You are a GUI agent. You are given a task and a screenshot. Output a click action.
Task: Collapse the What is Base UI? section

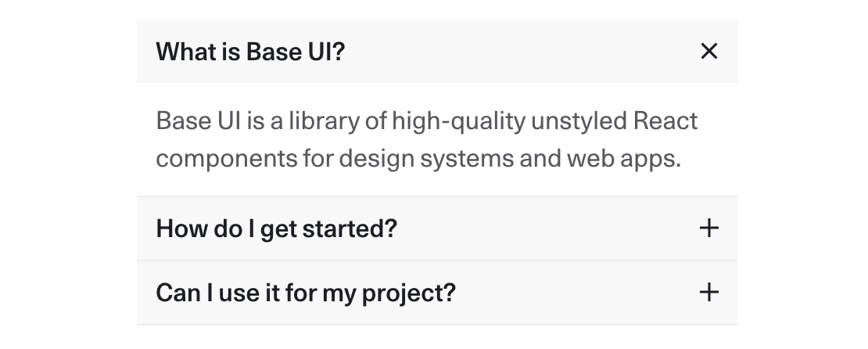437,52
